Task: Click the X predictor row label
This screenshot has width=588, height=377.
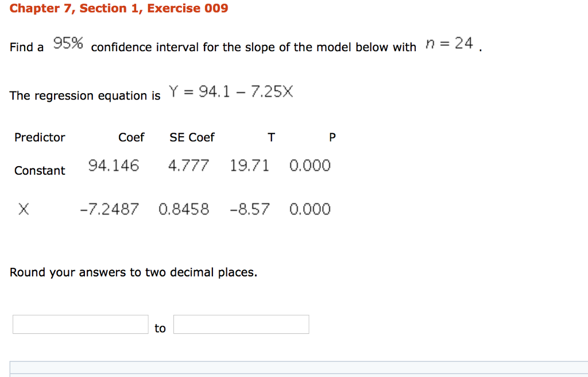Action: click(x=24, y=209)
